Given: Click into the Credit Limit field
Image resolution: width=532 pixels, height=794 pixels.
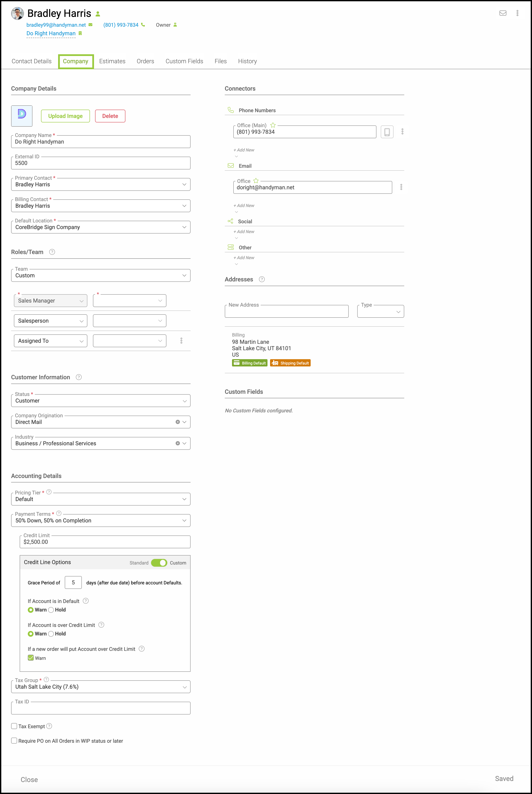Looking at the screenshot, I should (x=105, y=542).
